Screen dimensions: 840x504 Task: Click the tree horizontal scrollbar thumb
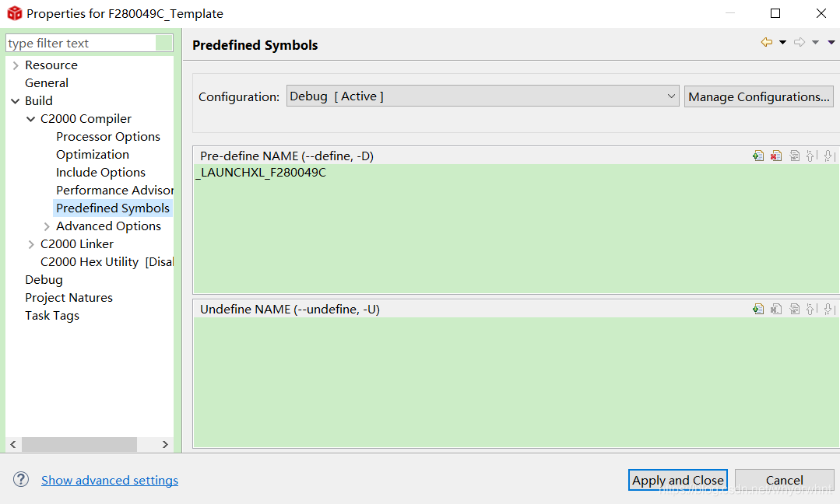click(79, 445)
